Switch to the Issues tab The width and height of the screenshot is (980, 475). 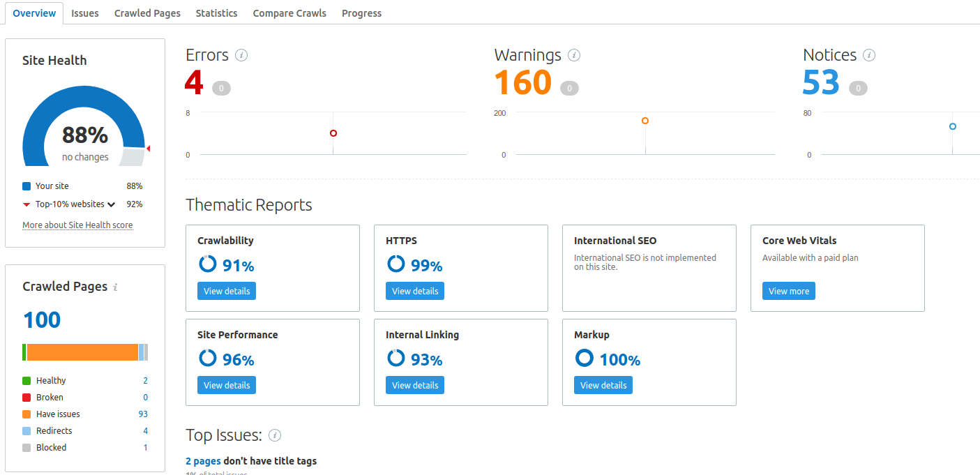84,13
